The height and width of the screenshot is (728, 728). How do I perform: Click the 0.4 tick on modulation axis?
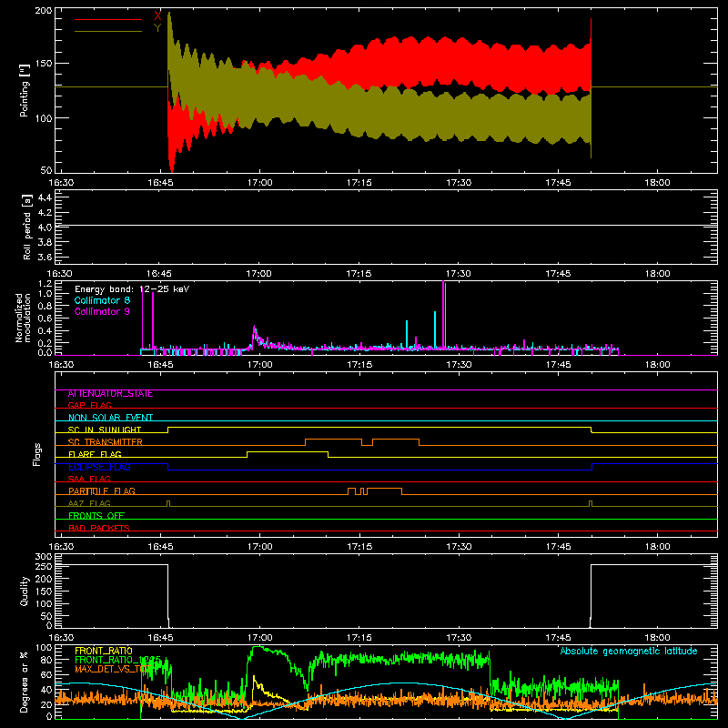point(45,331)
